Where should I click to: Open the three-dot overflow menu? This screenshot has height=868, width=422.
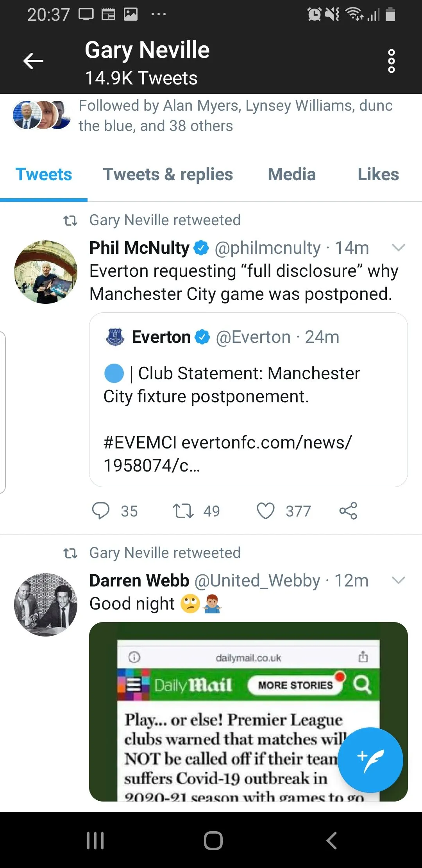coord(391,61)
